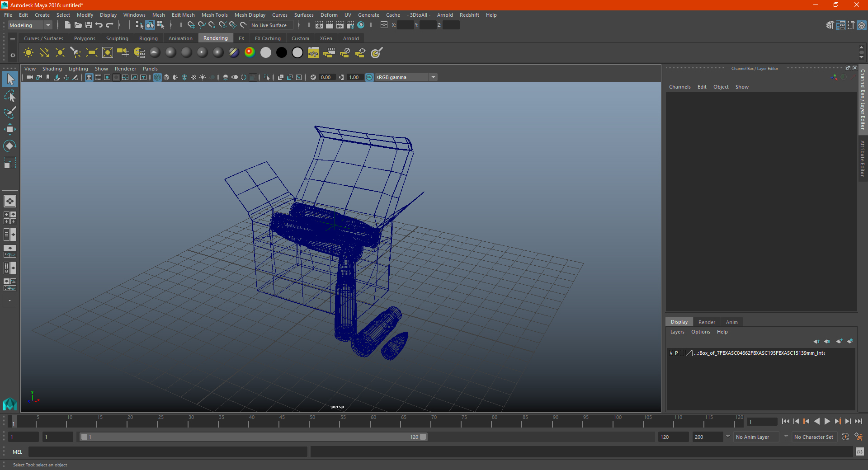Go to start of playback range
Viewport: 868px width, 470px height.
point(785,421)
